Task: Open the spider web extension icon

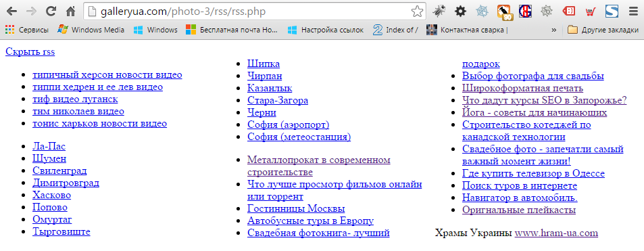Action: pyautogui.click(x=482, y=12)
